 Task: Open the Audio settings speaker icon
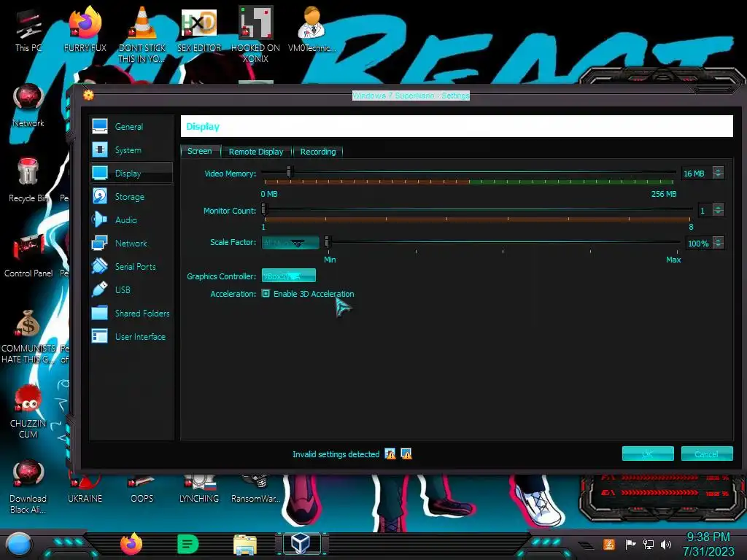99,219
